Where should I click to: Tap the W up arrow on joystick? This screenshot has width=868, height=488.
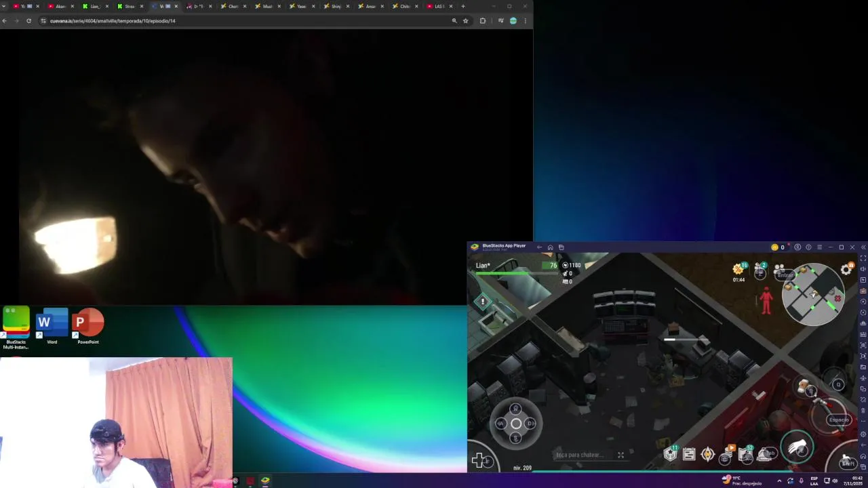(516, 409)
